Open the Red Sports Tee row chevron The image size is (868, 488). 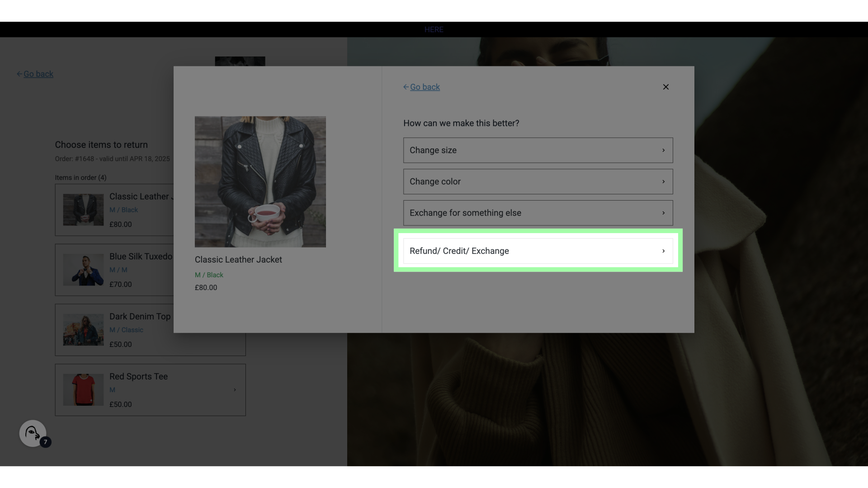(x=235, y=389)
